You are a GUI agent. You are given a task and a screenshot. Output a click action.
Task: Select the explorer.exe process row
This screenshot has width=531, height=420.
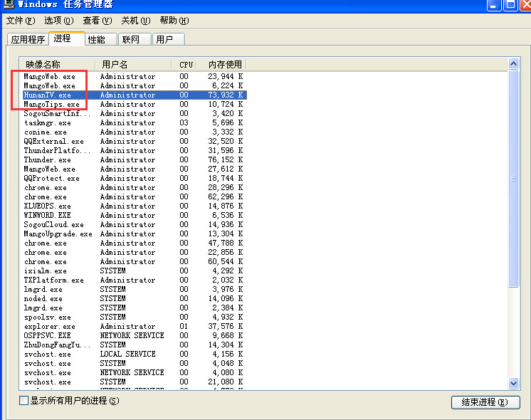49,327
